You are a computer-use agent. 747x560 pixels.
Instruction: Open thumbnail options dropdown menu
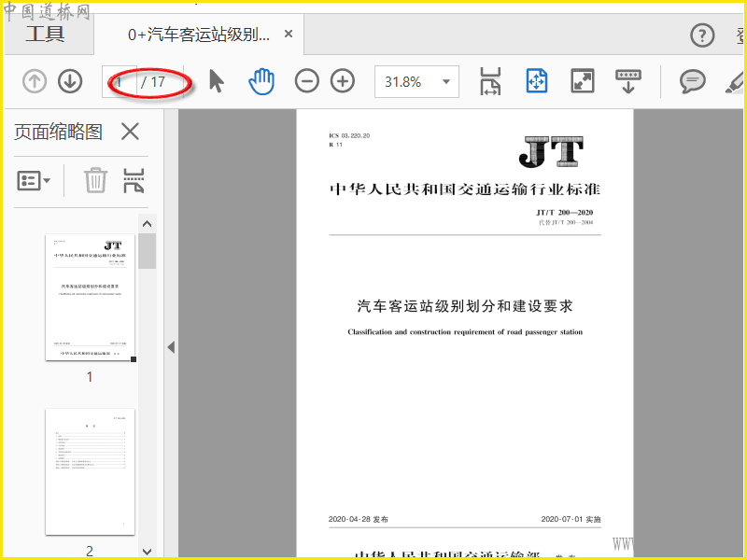pos(34,181)
